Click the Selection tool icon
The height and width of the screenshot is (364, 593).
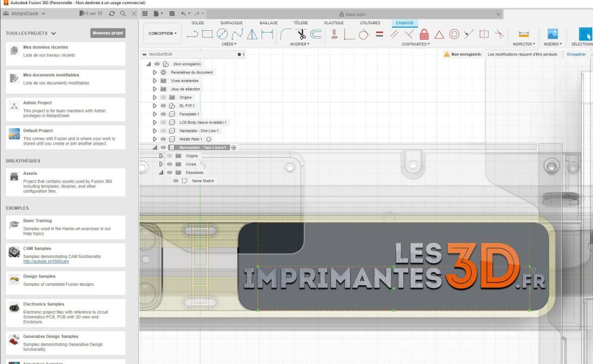(585, 34)
